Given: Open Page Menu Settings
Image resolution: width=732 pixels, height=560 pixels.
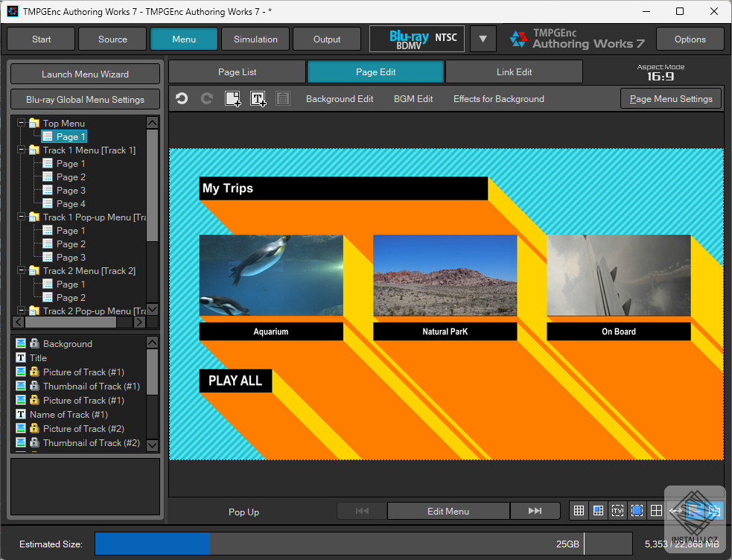Looking at the screenshot, I should coord(671,98).
